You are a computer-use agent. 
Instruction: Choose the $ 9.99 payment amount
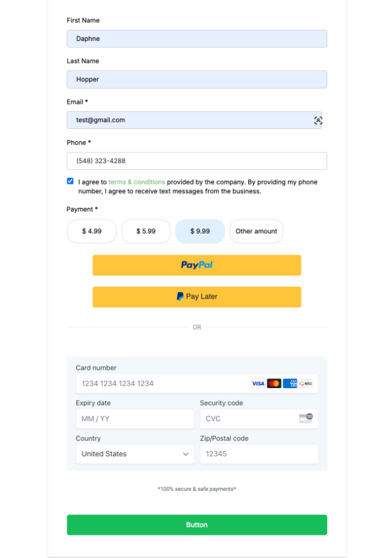coord(200,231)
